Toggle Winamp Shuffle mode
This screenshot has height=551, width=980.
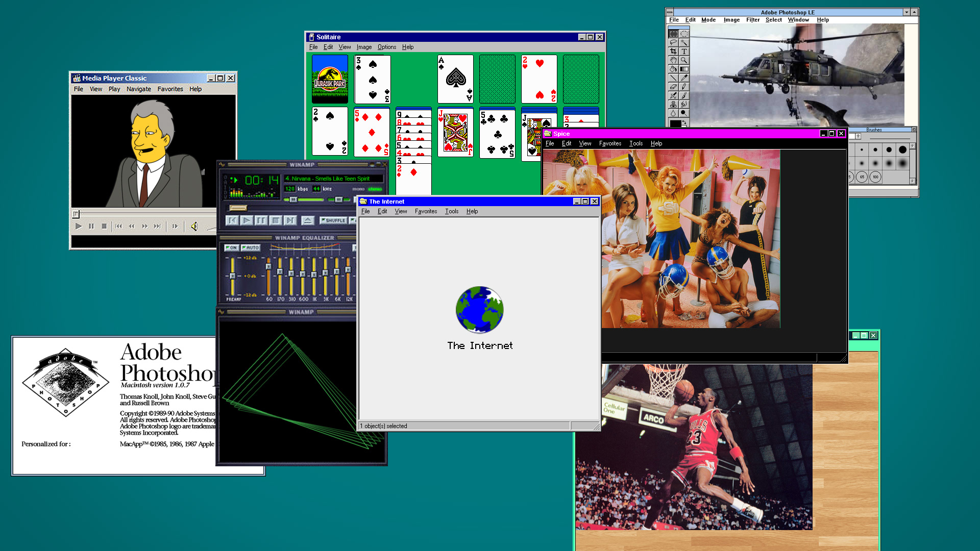click(334, 220)
